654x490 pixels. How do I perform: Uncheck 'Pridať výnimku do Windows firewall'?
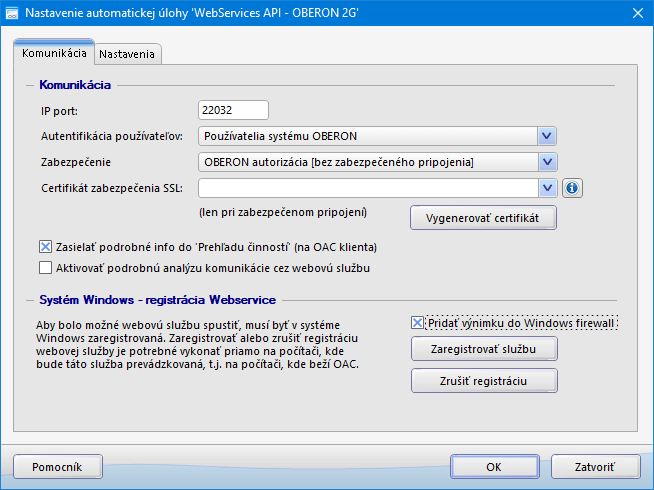(418, 323)
